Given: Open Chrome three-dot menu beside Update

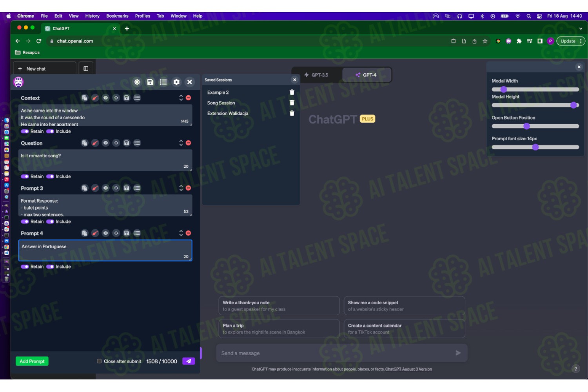Looking at the screenshot, I should [581, 41].
